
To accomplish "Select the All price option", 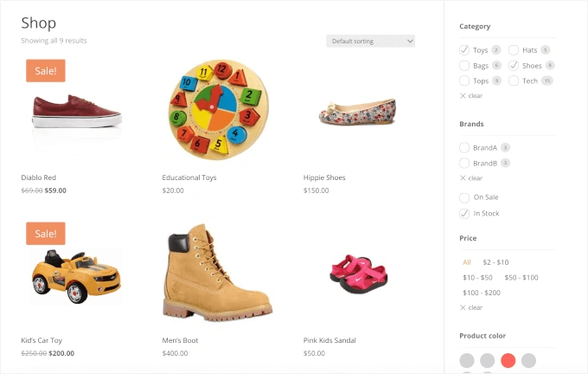I will [467, 261].
